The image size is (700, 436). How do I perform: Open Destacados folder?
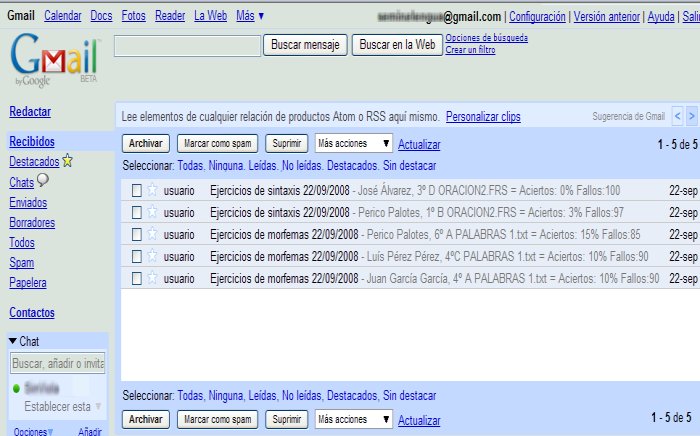(x=34, y=162)
